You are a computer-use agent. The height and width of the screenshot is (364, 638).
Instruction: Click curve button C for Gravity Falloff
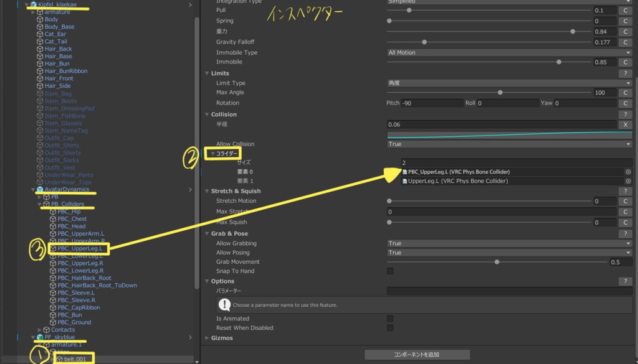coord(625,42)
